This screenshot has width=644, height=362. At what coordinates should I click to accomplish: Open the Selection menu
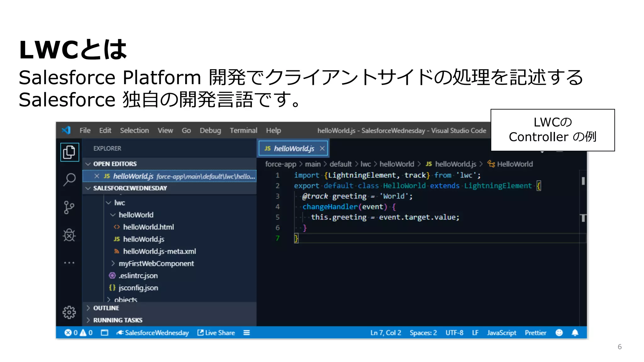[x=134, y=130]
